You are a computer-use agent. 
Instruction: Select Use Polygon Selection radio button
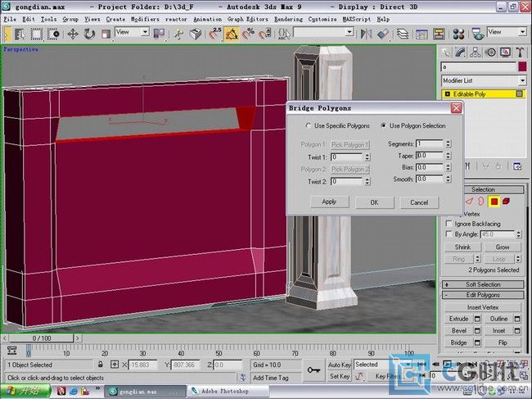coord(383,125)
